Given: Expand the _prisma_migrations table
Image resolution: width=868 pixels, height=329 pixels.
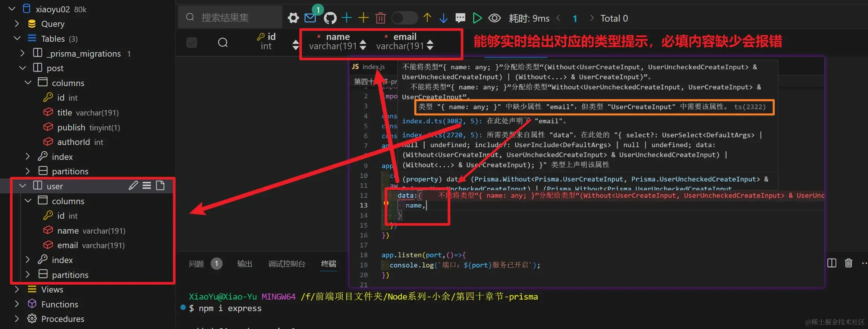Looking at the screenshot, I should click(x=22, y=53).
